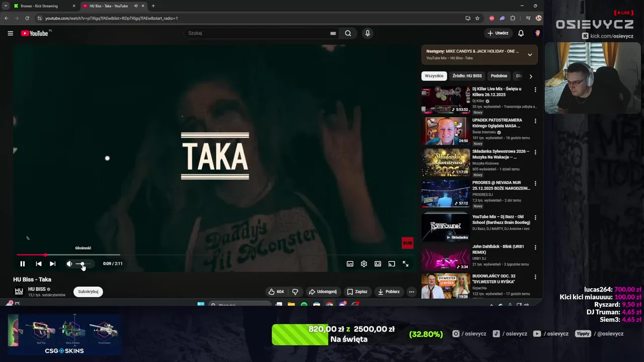The height and width of the screenshot is (362, 644).
Task: Open the account avatar menu
Action: pyautogui.click(x=537, y=33)
